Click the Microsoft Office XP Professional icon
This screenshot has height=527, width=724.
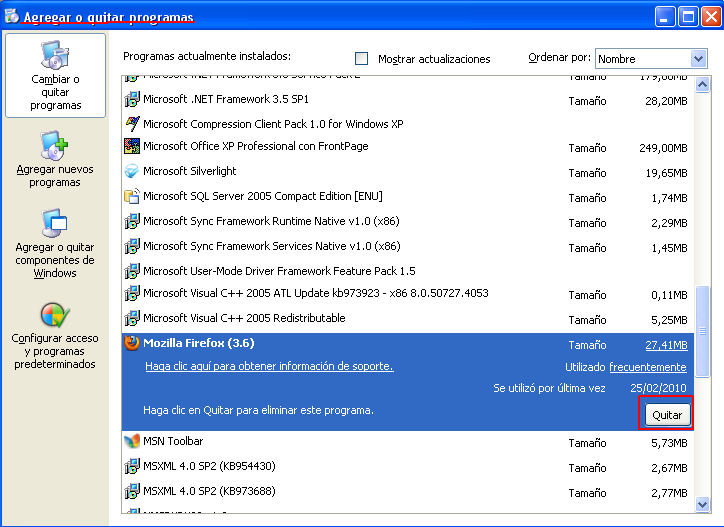131,147
